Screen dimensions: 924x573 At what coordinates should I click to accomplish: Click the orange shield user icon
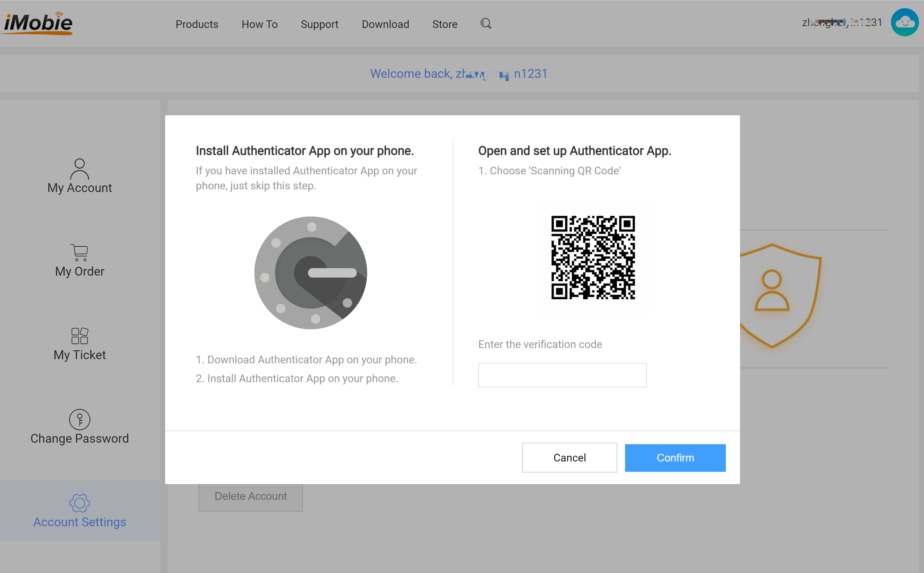coord(780,296)
